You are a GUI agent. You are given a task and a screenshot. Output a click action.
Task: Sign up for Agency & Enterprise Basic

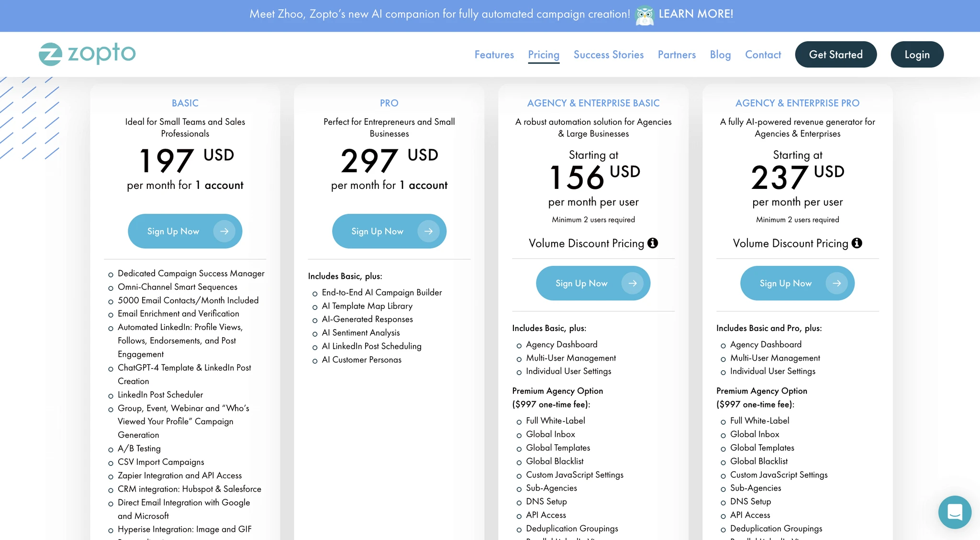593,283
